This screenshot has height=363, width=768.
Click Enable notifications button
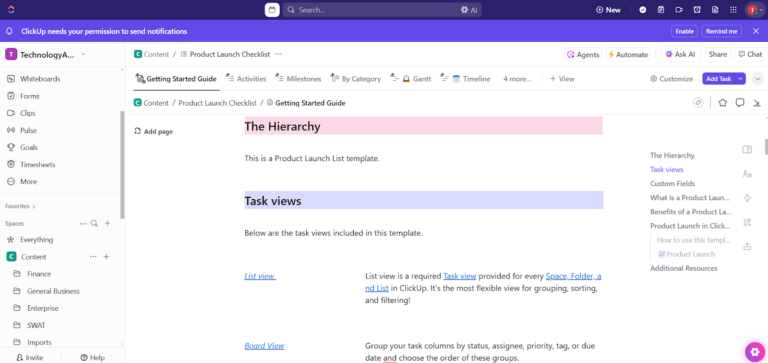point(684,31)
